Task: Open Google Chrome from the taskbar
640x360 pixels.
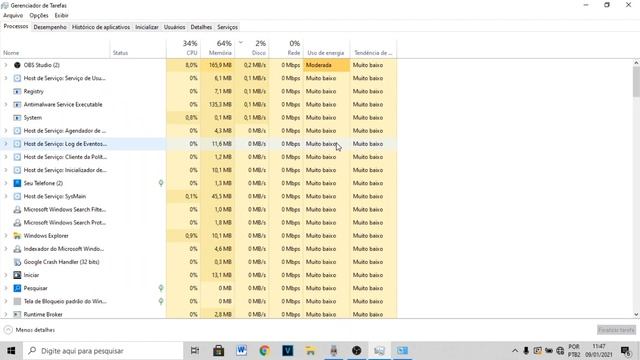Action: (x=264, y=351)
